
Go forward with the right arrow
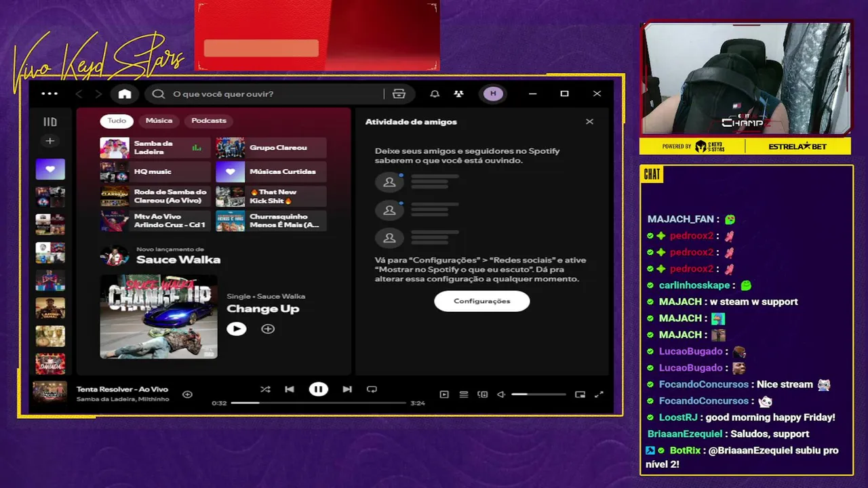pyautogui.click(x=98, y=94)
